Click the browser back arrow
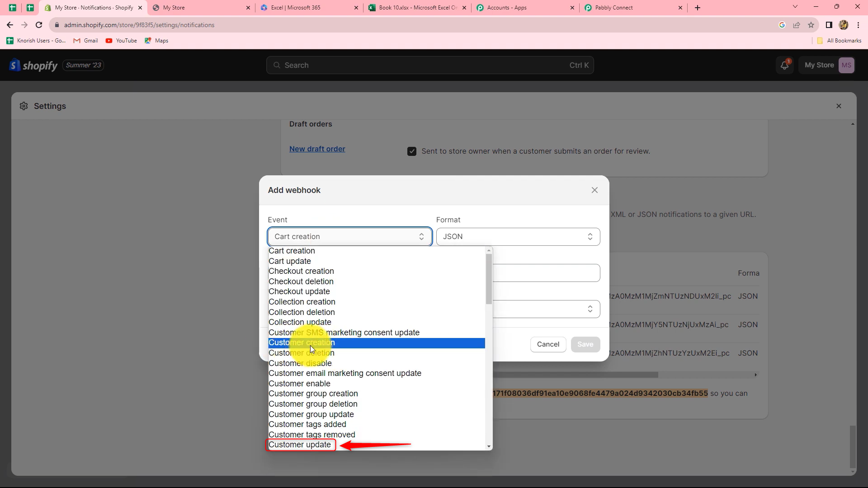 click(10, 25)
